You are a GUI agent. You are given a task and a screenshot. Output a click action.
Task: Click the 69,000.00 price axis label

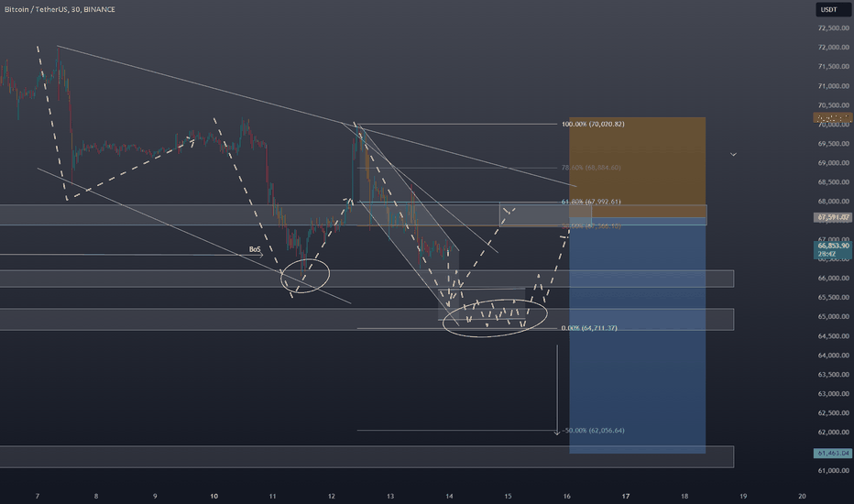tap(833, 163)
